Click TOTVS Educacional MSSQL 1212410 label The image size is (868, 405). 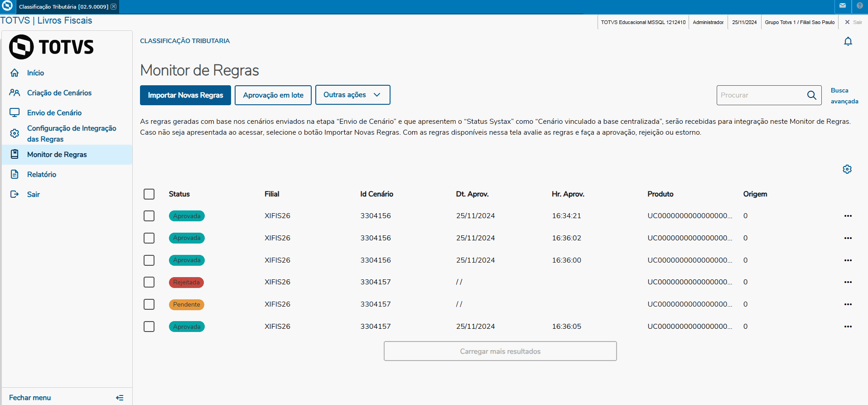coord(643,22)
